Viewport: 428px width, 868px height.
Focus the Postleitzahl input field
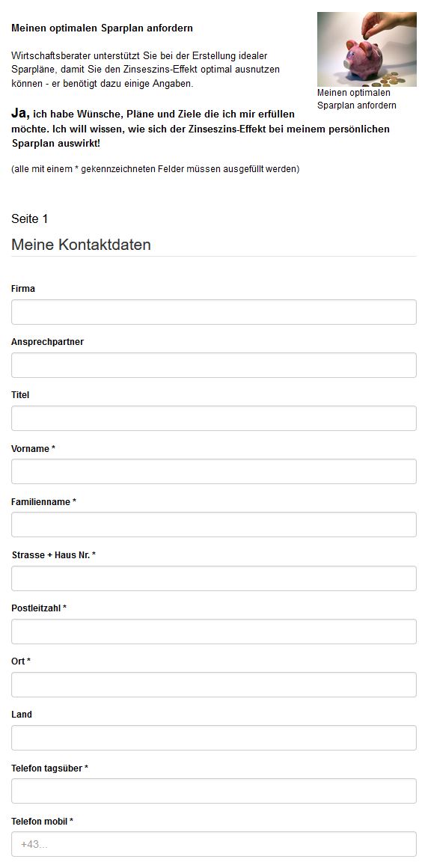coord(214,632)
